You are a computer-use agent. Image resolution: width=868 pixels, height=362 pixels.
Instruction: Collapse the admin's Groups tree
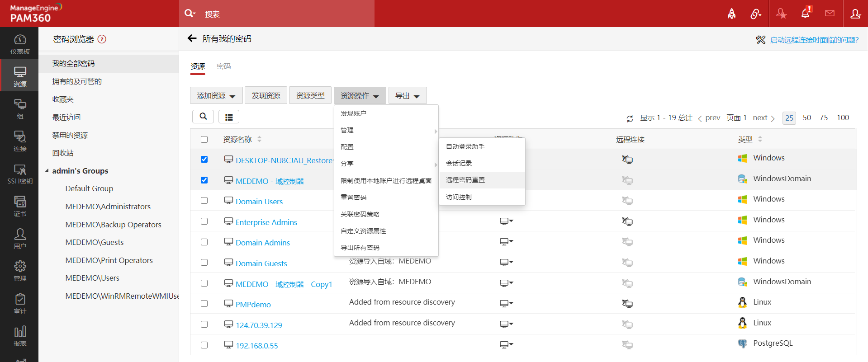click(x=47, y=171)
